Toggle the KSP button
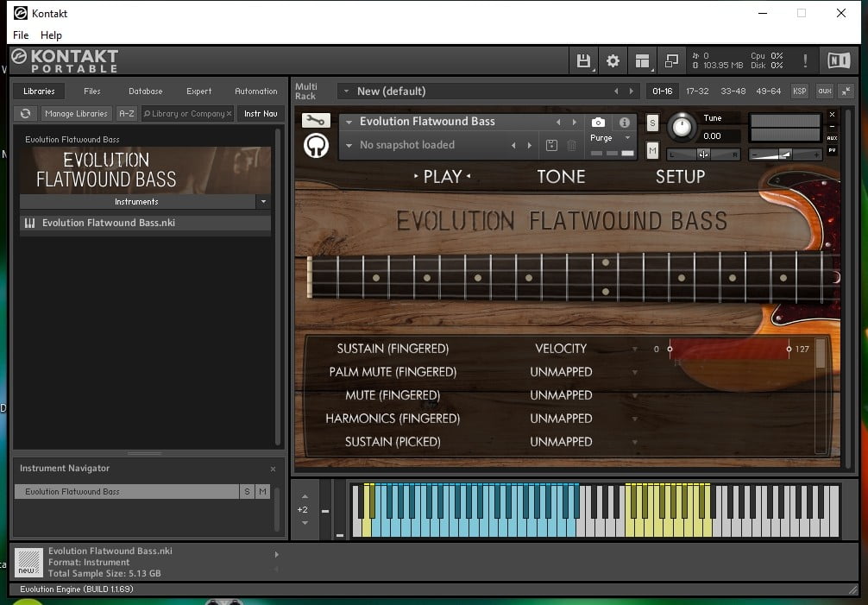The image size is (868, 605). (799, 91)
